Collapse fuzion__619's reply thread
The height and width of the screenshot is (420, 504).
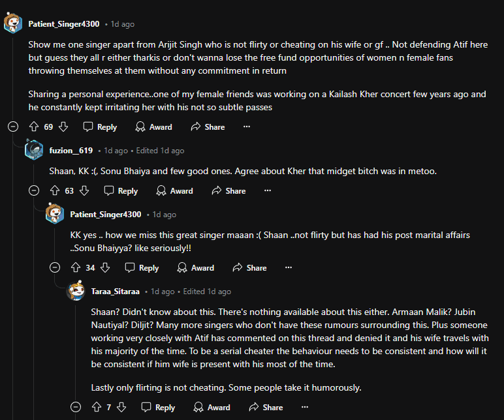pyautogui.click(x=34, y=190)
